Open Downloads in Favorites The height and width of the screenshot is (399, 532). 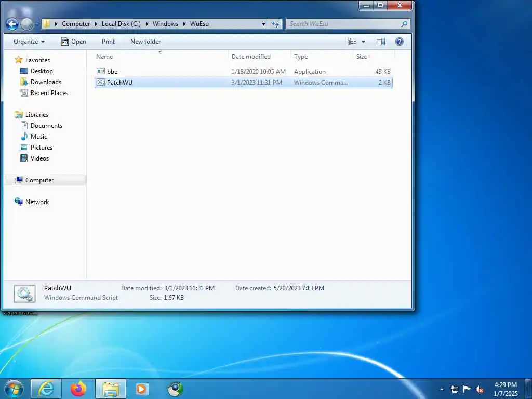(x=46, y=82)
